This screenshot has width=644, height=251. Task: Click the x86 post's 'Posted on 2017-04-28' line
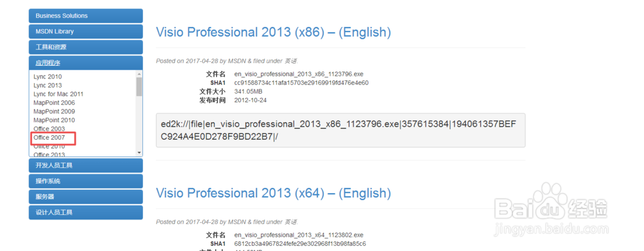(227, 60)
